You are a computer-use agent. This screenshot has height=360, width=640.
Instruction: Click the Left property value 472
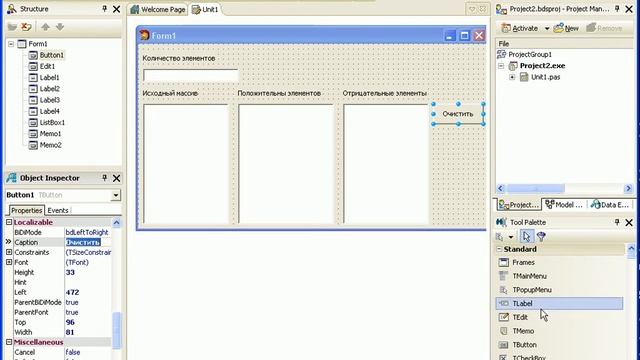point(88,292)
